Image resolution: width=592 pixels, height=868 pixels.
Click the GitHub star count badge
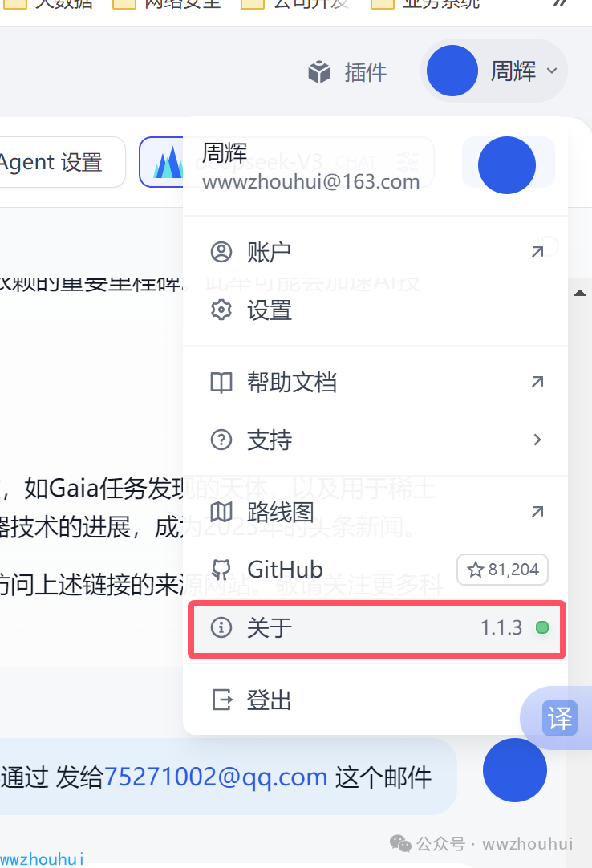tap(502, 570)
